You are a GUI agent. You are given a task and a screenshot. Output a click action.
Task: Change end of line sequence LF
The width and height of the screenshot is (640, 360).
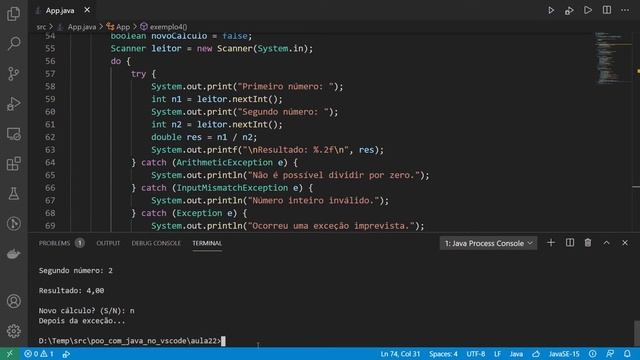pos(497,354)
